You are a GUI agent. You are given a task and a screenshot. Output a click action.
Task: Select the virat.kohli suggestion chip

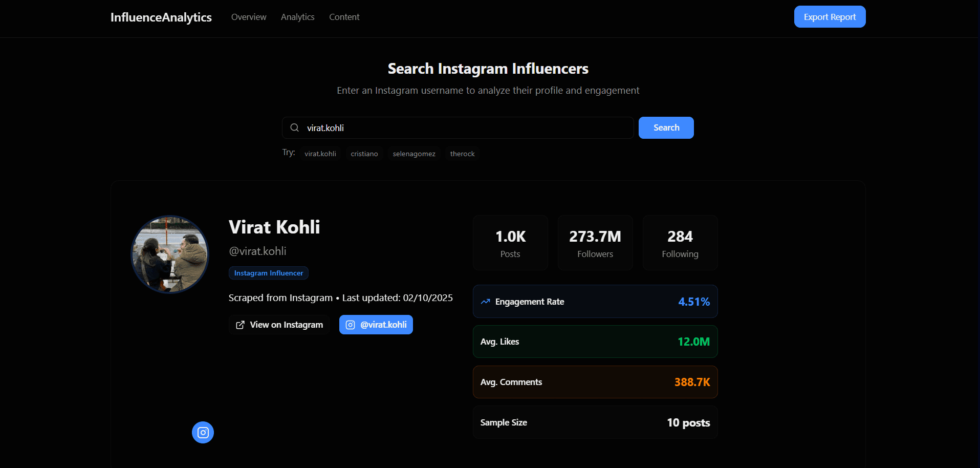[x=320, y=154]
